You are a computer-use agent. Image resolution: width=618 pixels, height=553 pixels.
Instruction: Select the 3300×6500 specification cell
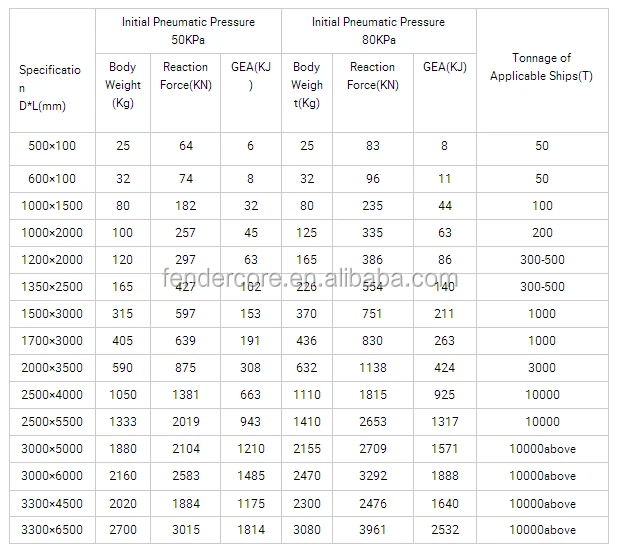52,530
